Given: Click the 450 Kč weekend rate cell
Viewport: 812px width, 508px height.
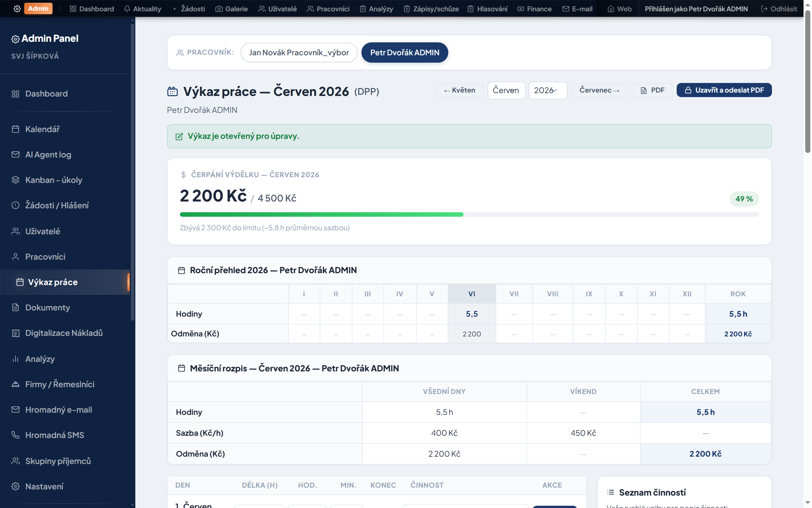Looking at the screenshot, I should (x=583, y=433).
